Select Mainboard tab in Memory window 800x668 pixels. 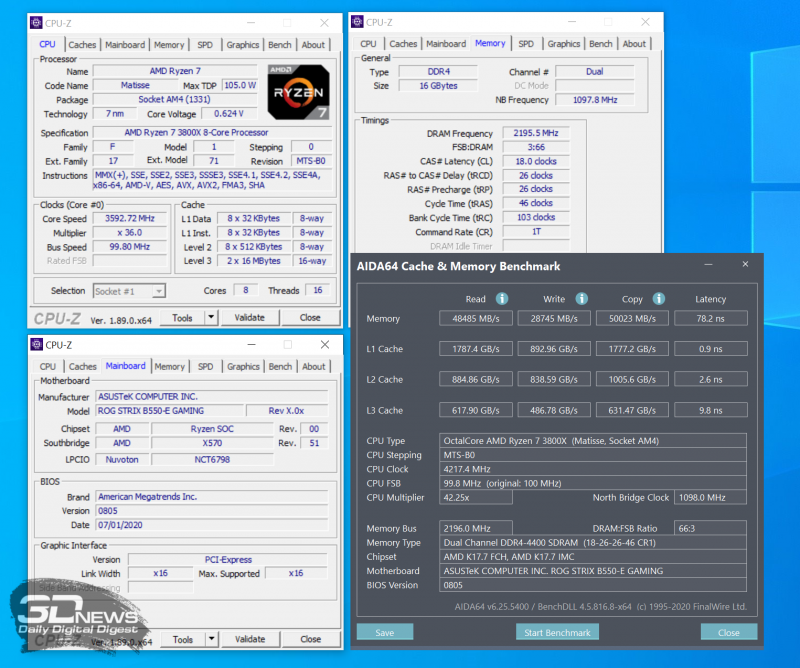point(446,44)
